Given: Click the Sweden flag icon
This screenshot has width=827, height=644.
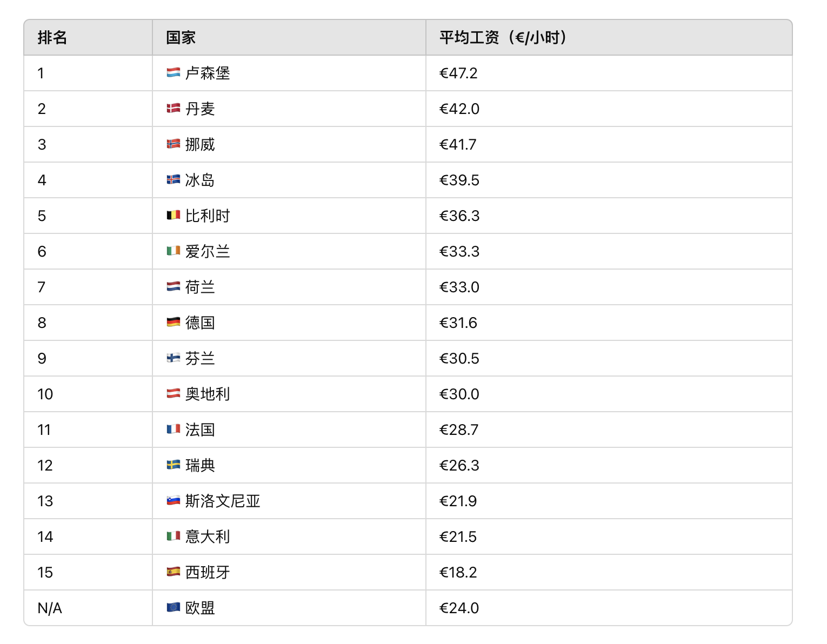Looking at the screenshot, I should [x=173, y=465].
